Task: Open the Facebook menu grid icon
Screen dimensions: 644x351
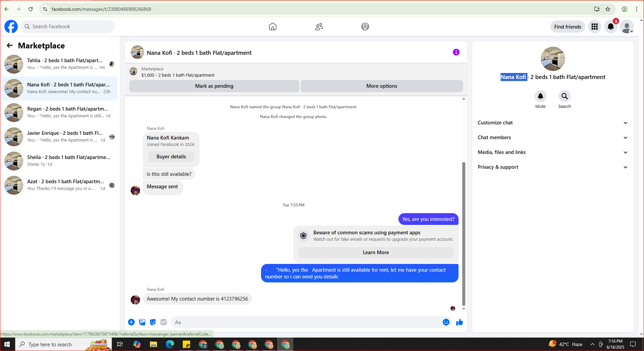Action: coord(595,27)
